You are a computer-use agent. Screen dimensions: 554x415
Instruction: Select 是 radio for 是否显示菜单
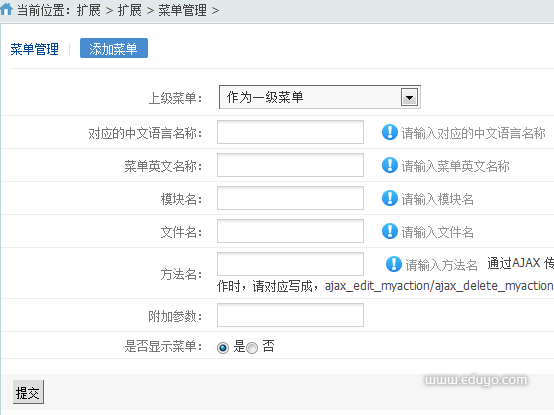tap(223, 348)
